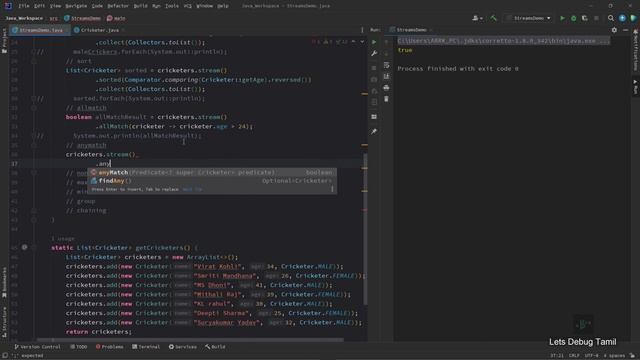Image resolution: width=640 pixels, height=360 pixels.
Task: Open the VCS menu
Action: (x=188, y=6)
